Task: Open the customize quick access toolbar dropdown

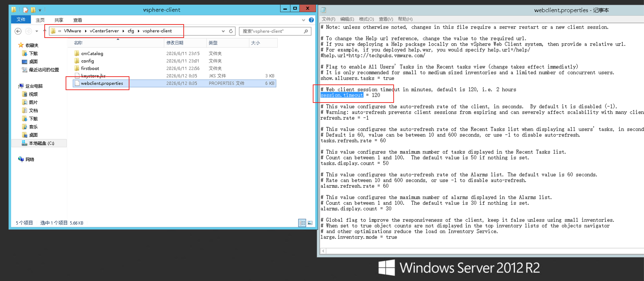Action: click(x=40, y=10)
